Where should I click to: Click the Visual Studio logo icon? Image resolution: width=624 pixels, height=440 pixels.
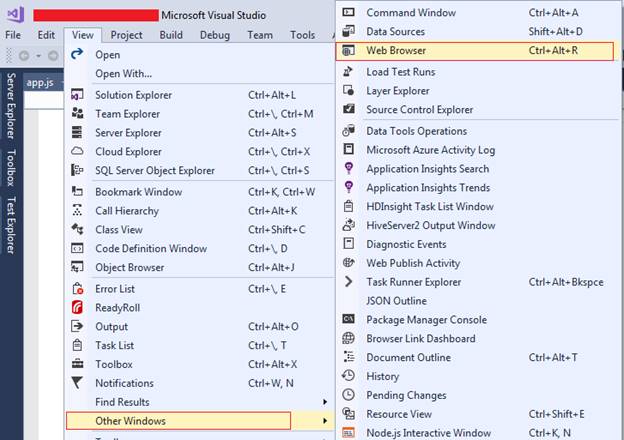point(14,15)
